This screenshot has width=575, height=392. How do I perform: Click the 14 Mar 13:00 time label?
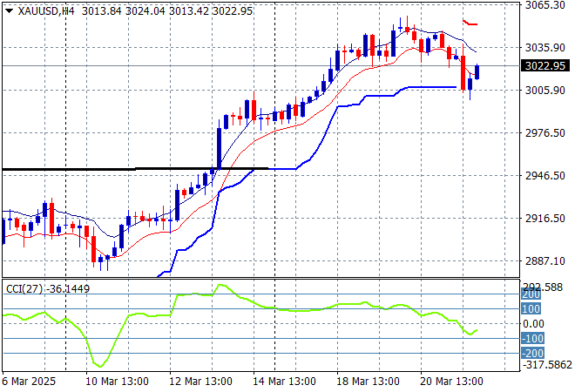[284, 382]
